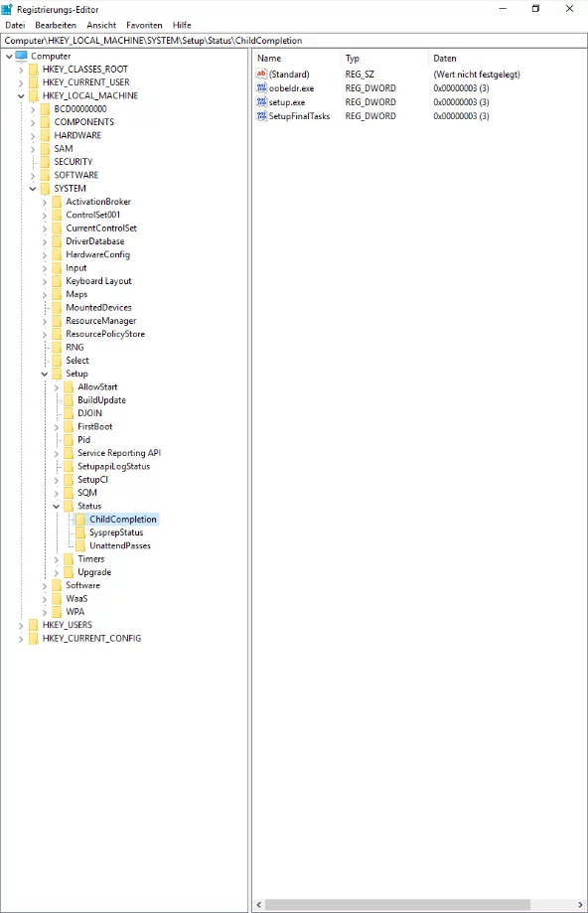
Task: Click the SAM folder icon
Action: click(x=46, y=148)
